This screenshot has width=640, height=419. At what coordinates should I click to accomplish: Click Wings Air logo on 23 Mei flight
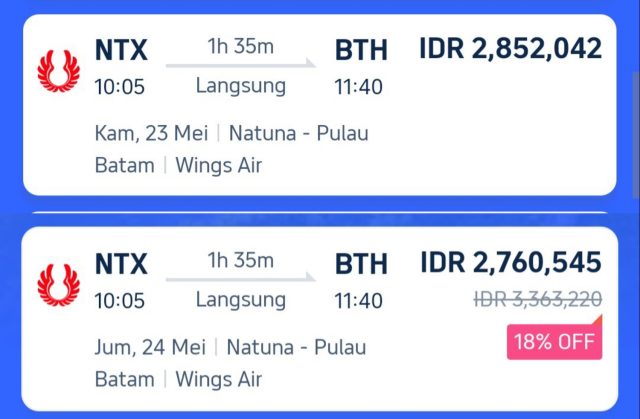[59, 71]
